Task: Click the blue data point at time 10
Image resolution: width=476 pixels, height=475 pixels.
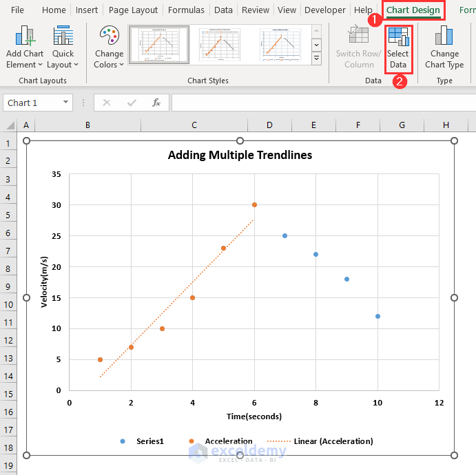Action: pos(377,317)
